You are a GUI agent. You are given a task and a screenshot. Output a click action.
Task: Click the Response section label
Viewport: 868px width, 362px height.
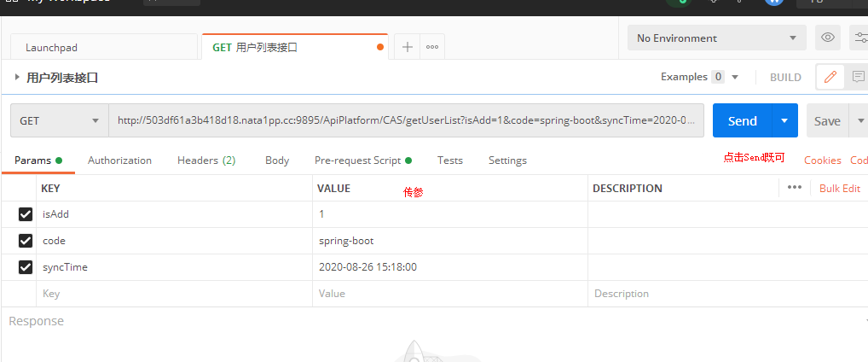[x=36, y=321]
